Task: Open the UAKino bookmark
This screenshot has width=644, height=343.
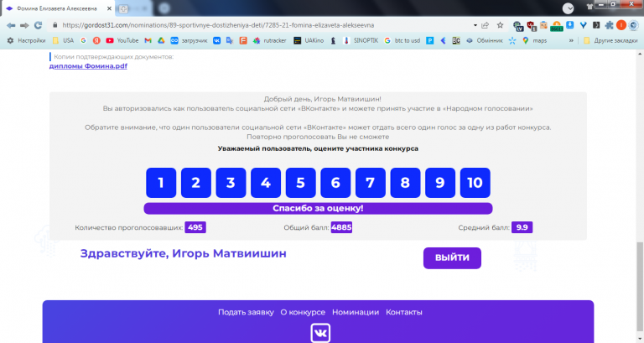Action: [309, 40]
